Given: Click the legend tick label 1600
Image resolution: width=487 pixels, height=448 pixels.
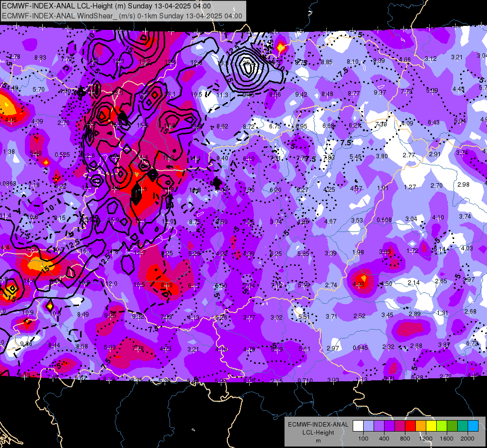Looking at the screenshot, I should click(447, 439).
